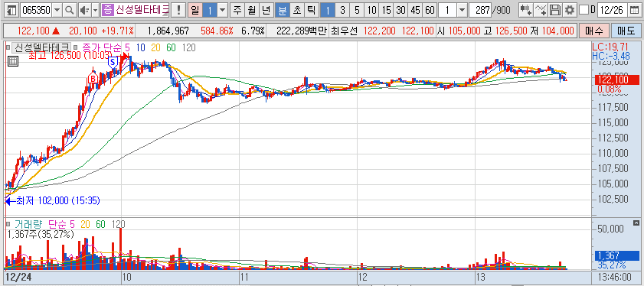Choose the 1-minute interval button
This screenshot has width=644, height=286.
[x=327, y=10]
